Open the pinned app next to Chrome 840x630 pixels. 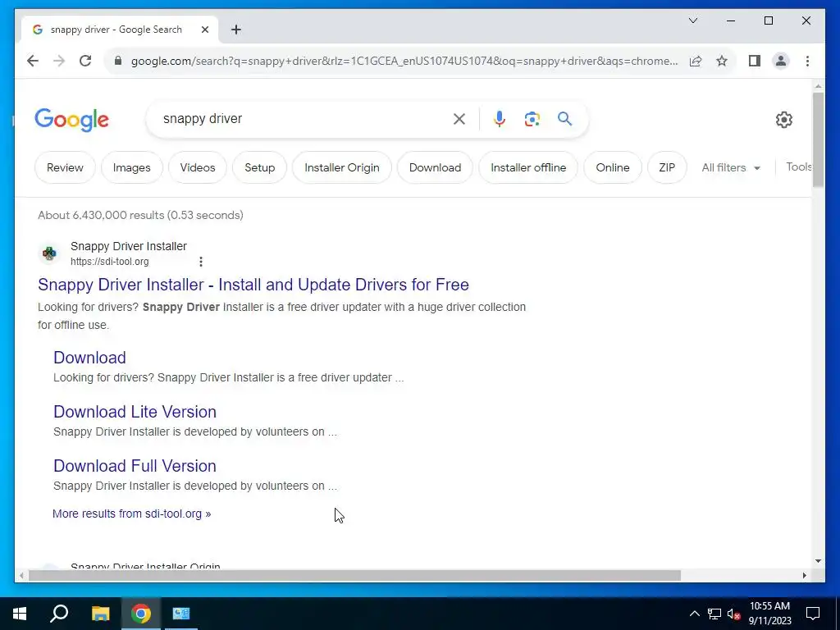(181, 614)
